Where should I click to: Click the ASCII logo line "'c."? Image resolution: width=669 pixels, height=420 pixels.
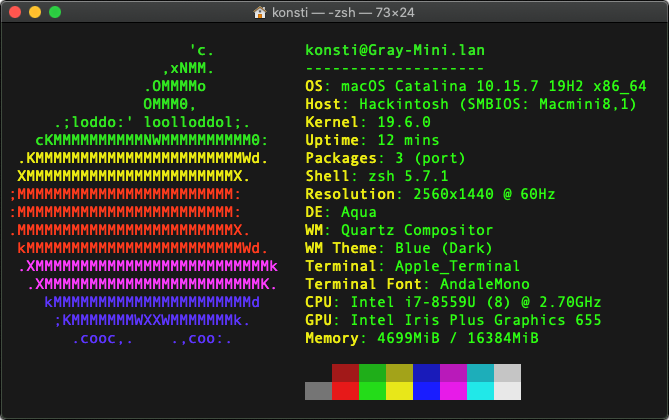pos(201,50)
